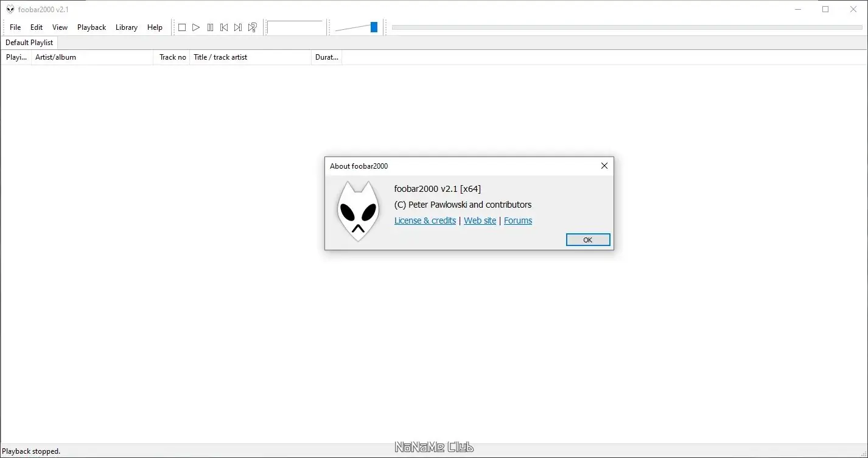This screenshot has width=868, height=458.
Task: Sort by Track no column header
Action: tap(172, 57)
